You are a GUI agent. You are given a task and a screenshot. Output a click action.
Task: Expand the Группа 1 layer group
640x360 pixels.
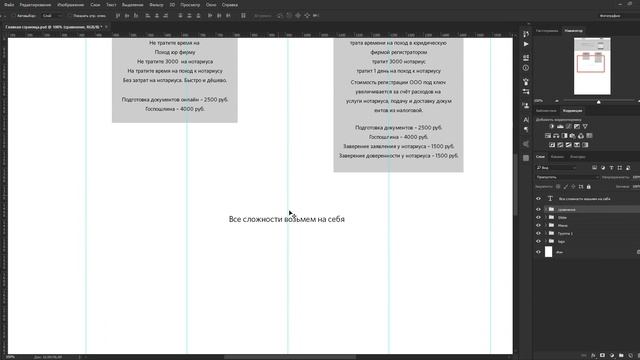point(546,233)
